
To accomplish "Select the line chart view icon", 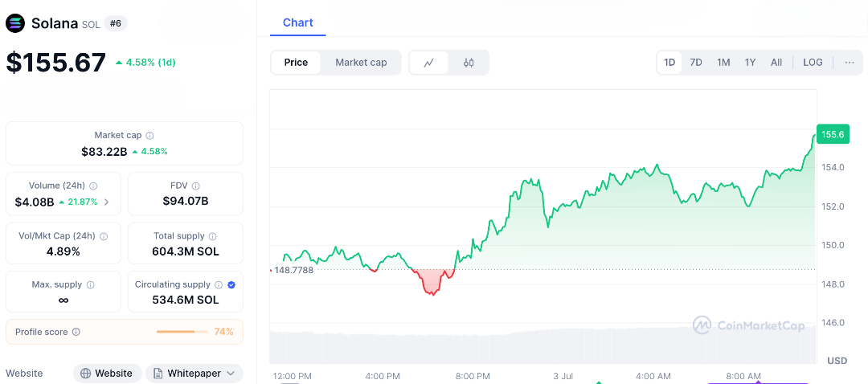I will coord(429,63).
